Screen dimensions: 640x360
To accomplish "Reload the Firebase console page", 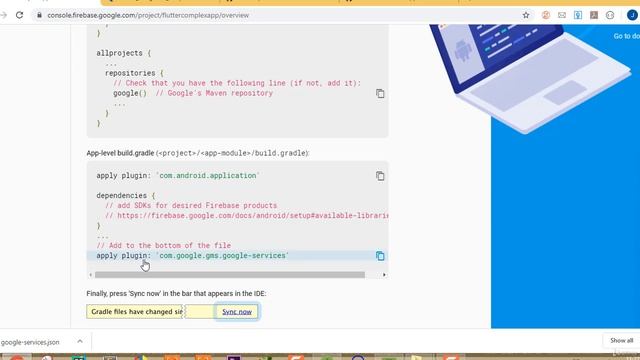I will (x=19, y=15).
